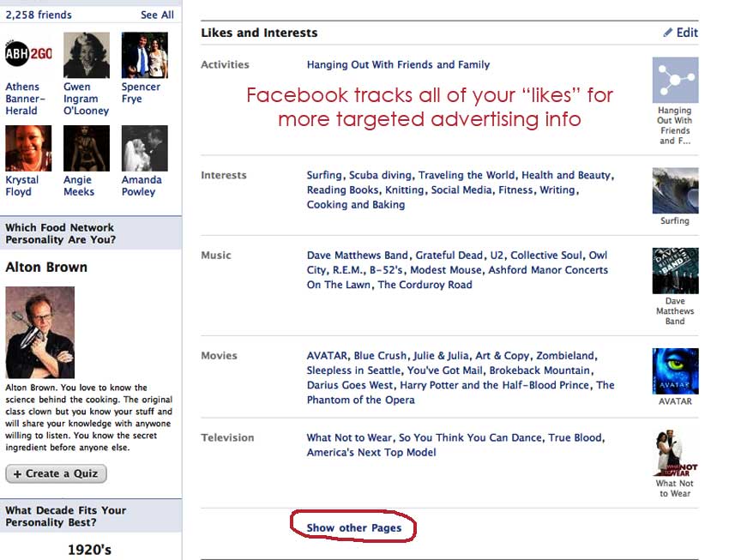Click Angie Meeks name link
This screenshot has height=560, width=741.
79,186
